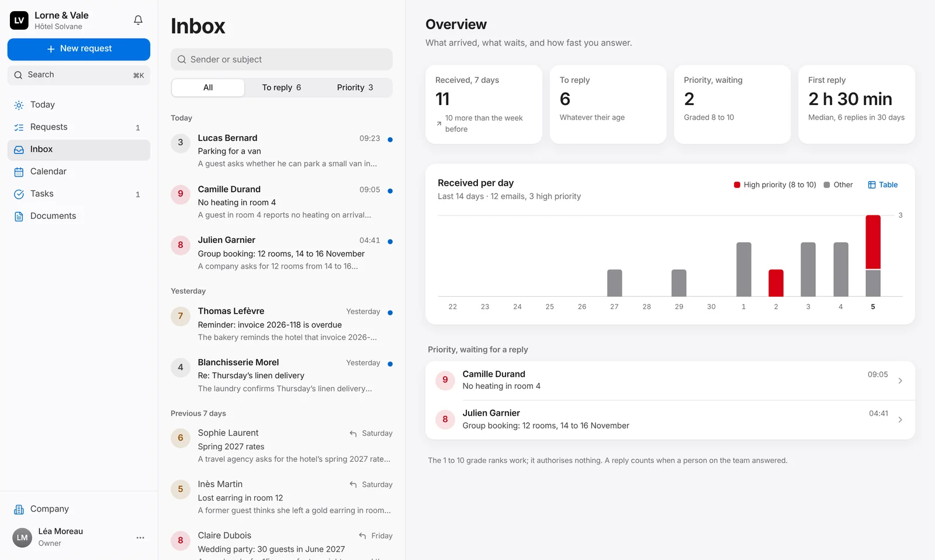Screen dimensions: 935x560
Task: Open Léa Moreau account options ellipsis
Action: point(140,537)
